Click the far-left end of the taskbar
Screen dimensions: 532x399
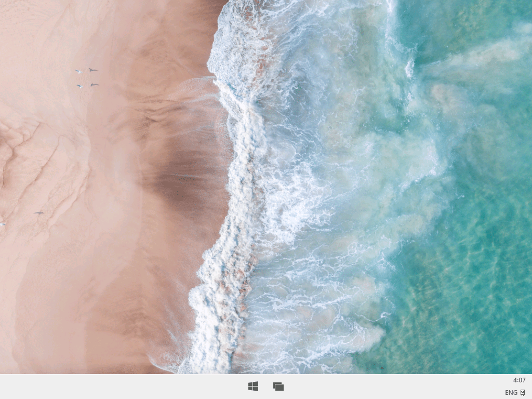click(x=5, y=387)
